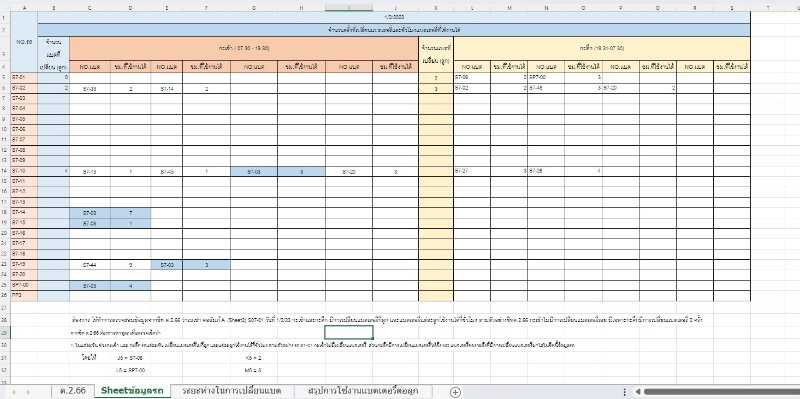Click the M5 = 3 note cell
This screenshot has width=800, height=399.
pyautogui.click(x=254, y=369)
